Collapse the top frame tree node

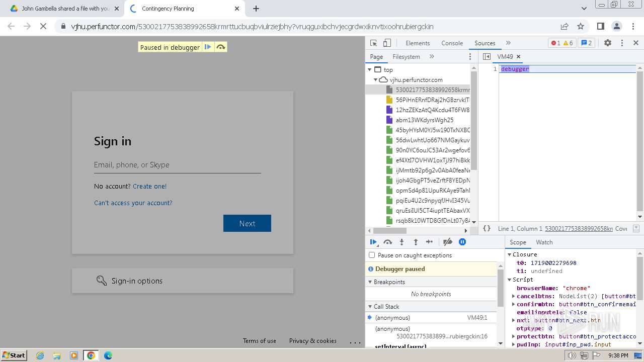click(370, 70)
